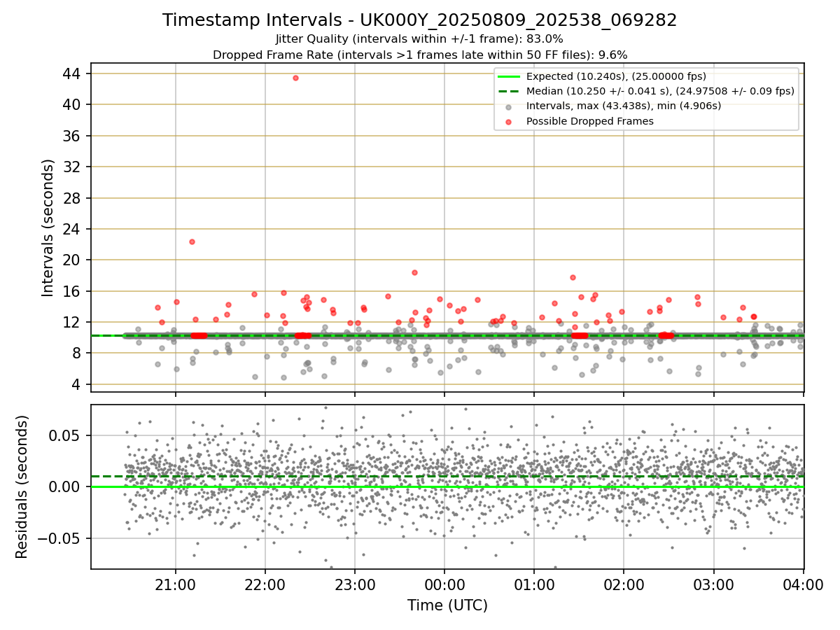Click the "Intervals (seconds)" y-axis label
840x630 pixels.
(48, 227)
